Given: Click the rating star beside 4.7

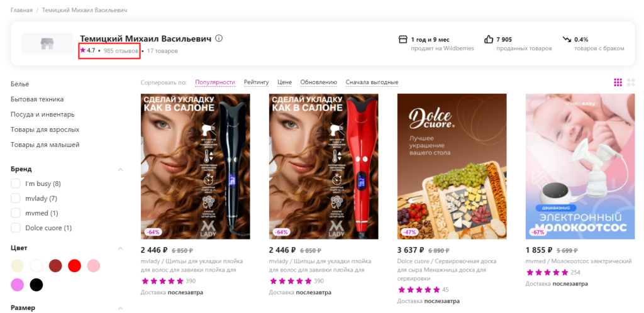Looking at the screenshot, I should [83, 50].
